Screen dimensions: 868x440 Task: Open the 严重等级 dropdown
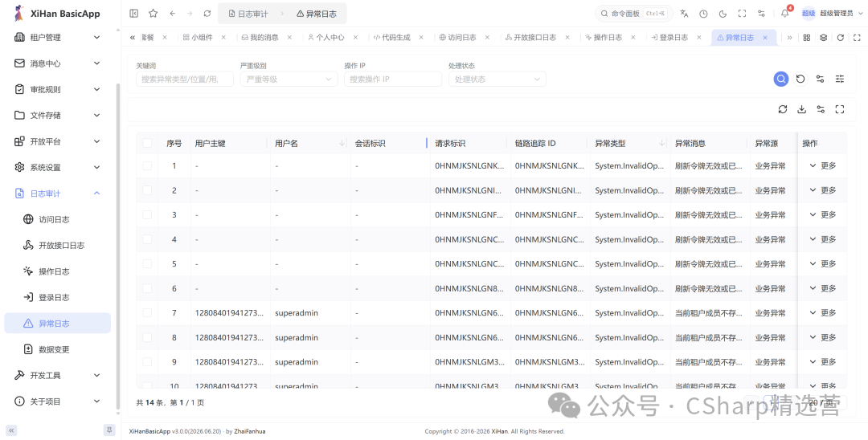click(289, 79)
